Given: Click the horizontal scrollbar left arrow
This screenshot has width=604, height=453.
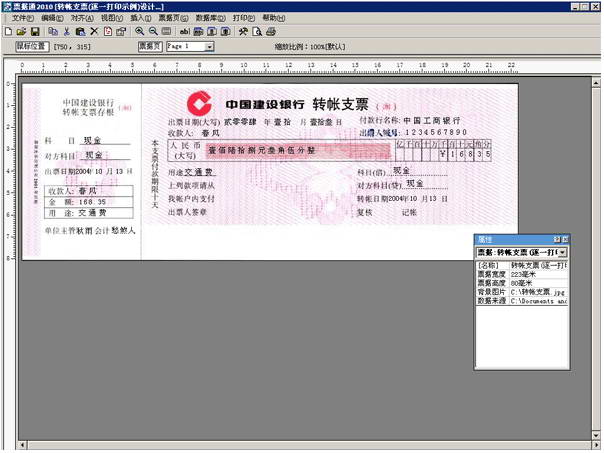Looking at the screenshot, I should point(22,445).
